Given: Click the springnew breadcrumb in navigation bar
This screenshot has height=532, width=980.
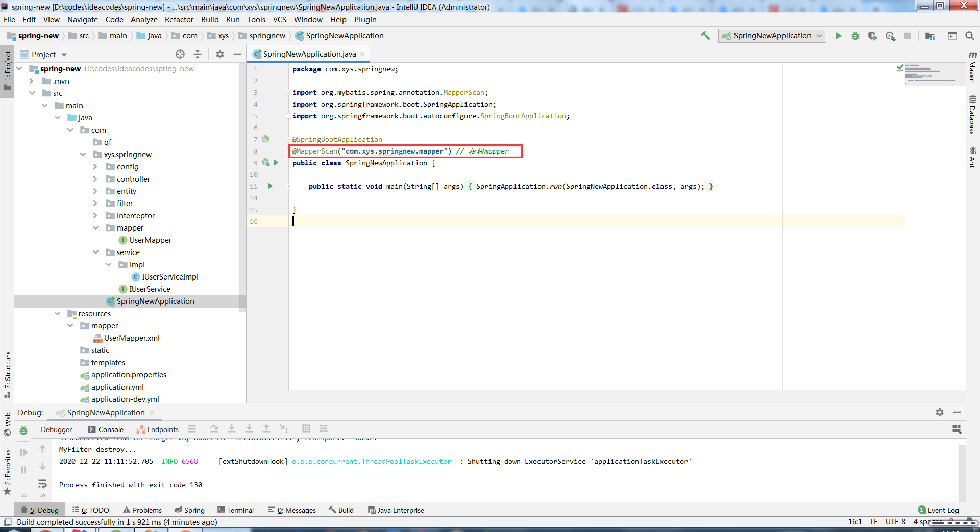Looking at the screenshot, I should pyautogui.click(x=267, y=36).
